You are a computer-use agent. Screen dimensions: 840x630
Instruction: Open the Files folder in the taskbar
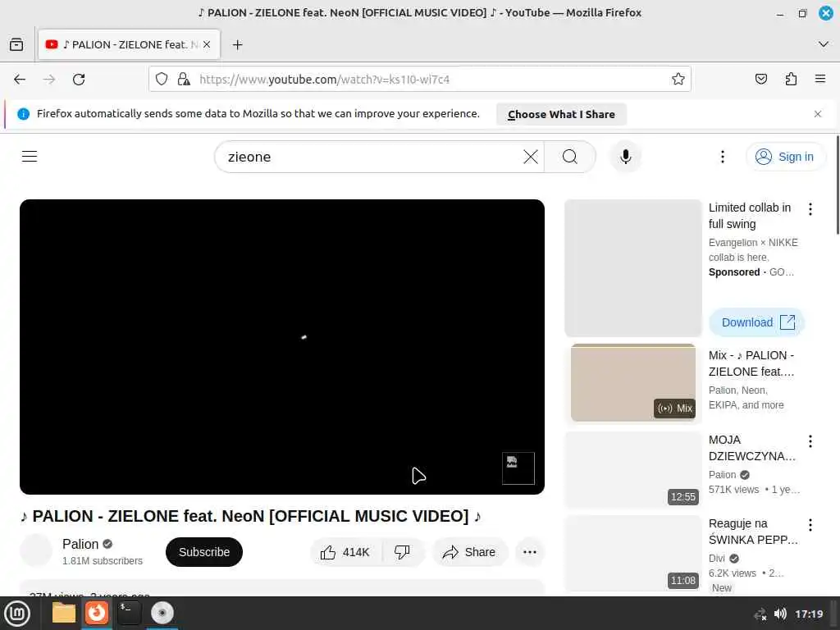point(64,613)
